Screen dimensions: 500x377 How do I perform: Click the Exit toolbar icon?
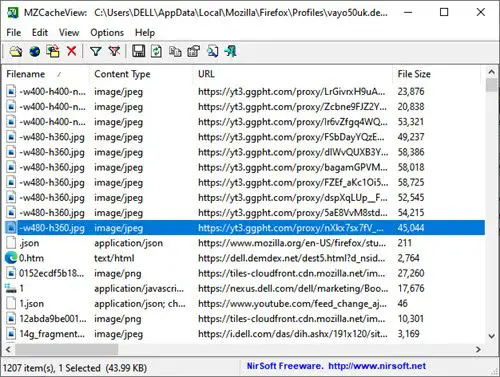tap(230, 51)
